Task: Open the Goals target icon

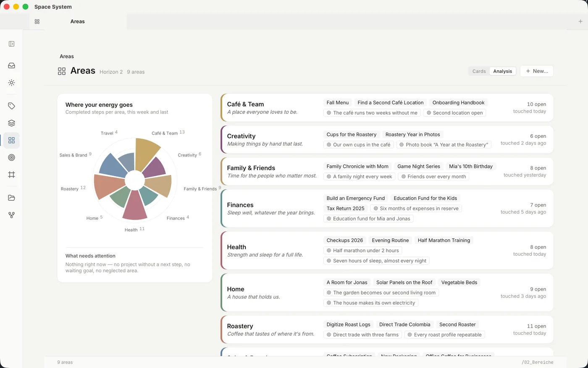Action: [11, 158]
